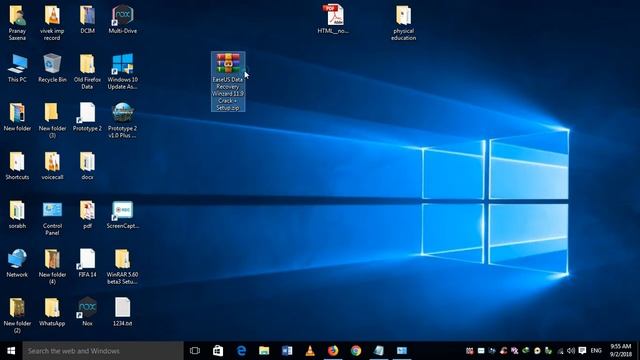Viewport: 640px width, 360px height.
Task: Select the Prototype 2 v1.0 Plus icon
Action: (x=122, y=120)
